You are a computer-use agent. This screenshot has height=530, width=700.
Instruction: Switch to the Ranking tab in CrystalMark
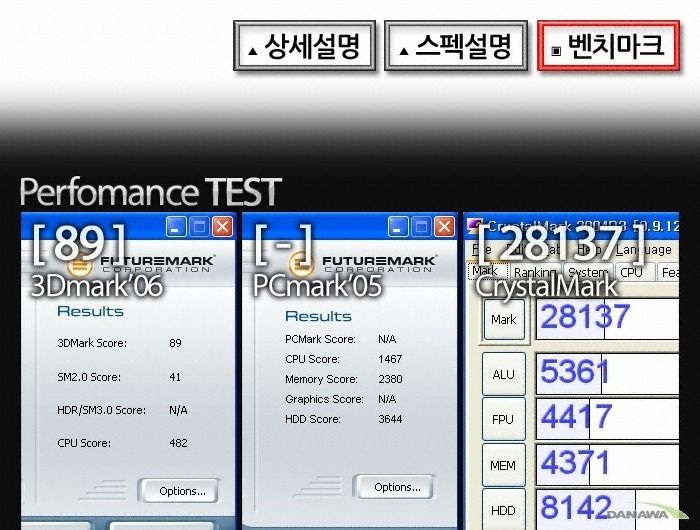pos(535,272)
